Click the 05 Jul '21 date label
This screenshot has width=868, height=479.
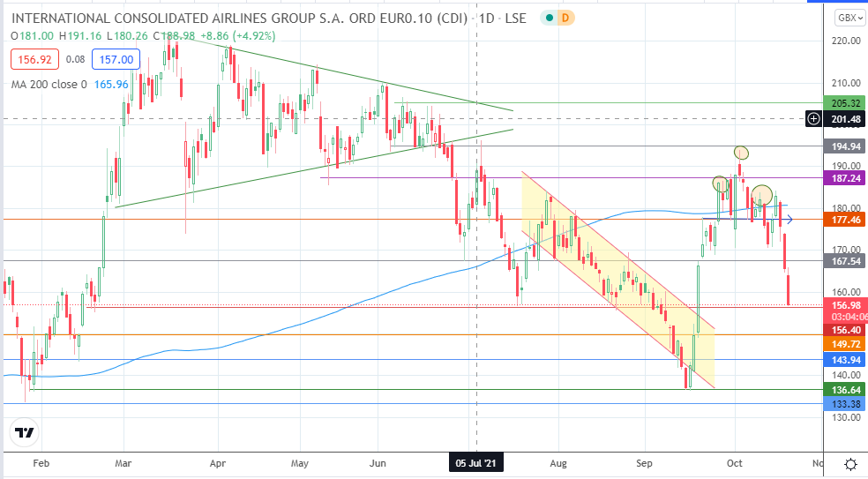pyautogui.click(x=476, y=463)
